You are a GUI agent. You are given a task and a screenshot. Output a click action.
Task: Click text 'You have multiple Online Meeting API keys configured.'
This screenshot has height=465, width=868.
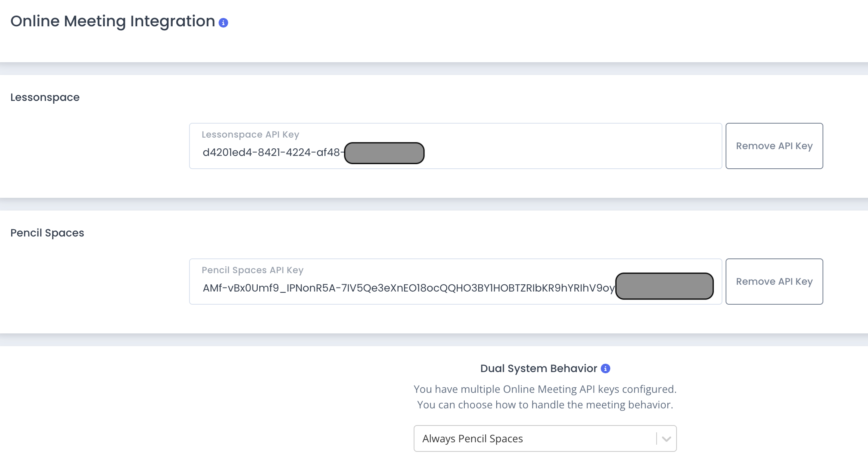[x=545, y=389]
